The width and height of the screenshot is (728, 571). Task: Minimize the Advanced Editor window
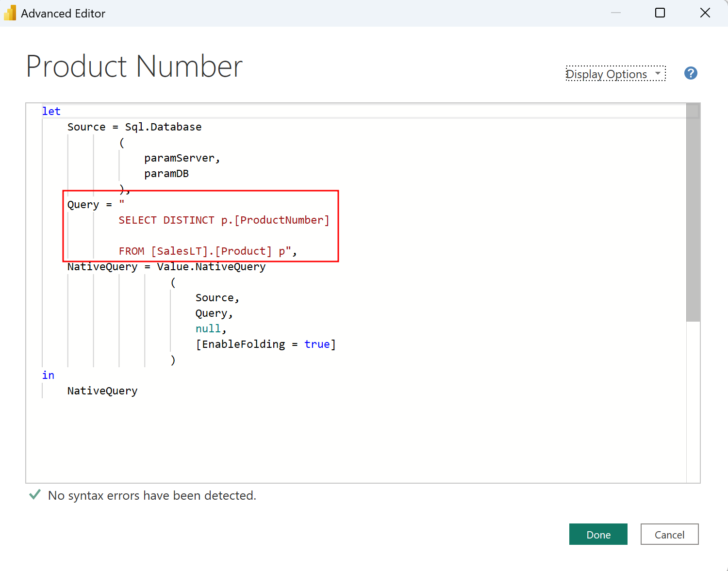click(x=615, y=13)
